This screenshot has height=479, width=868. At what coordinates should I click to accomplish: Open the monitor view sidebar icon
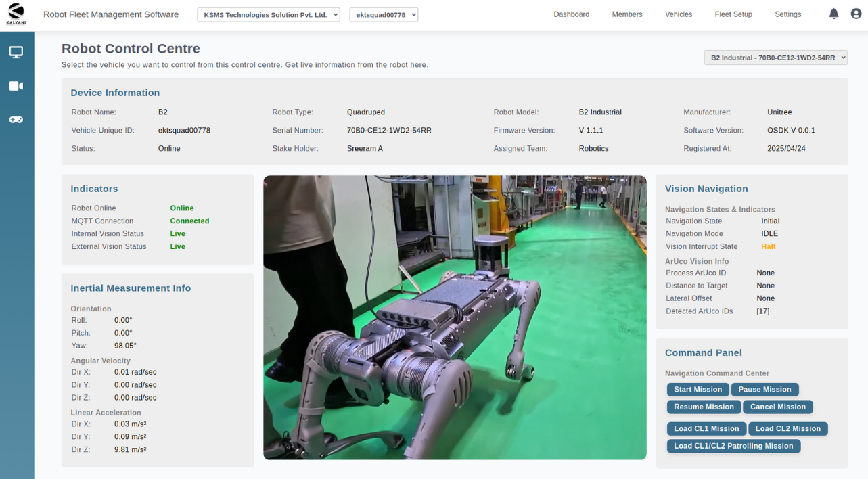(x=16, y=52)
